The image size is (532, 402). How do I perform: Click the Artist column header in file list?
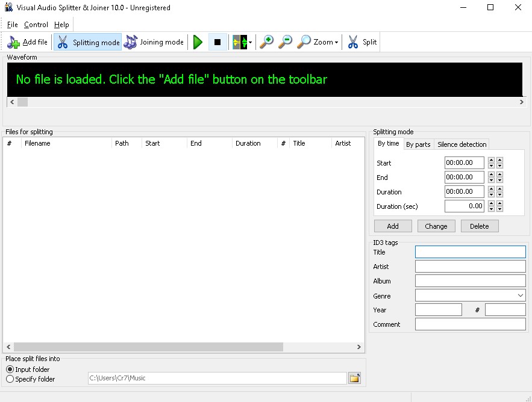pyautogui.click(x=348, y=143)
